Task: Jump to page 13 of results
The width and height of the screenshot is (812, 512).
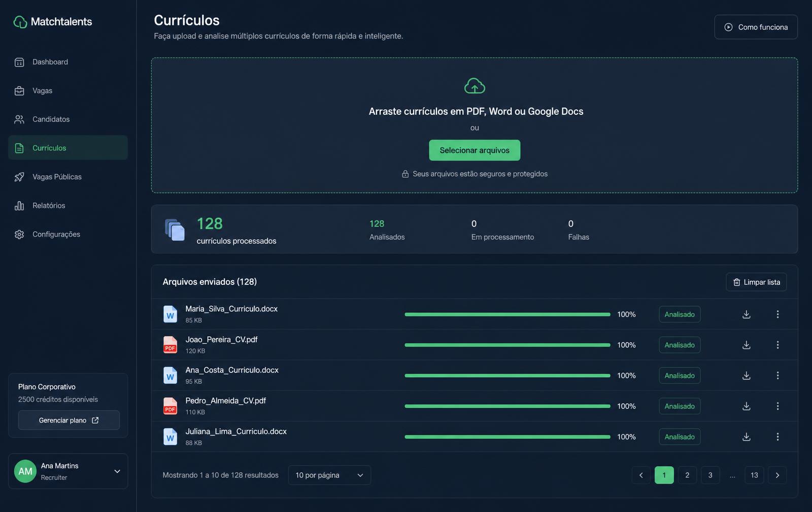Action: click(x=754, y=475)
